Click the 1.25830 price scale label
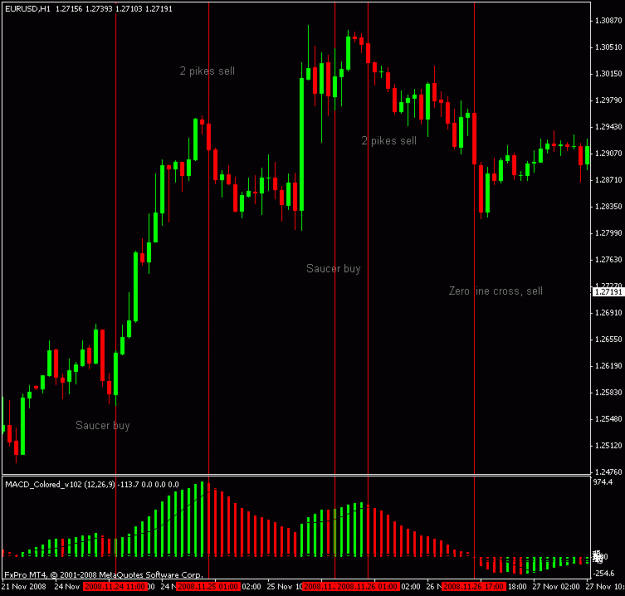Image resolution: width=625 pixels, height=596 pixels. (608, 392)
